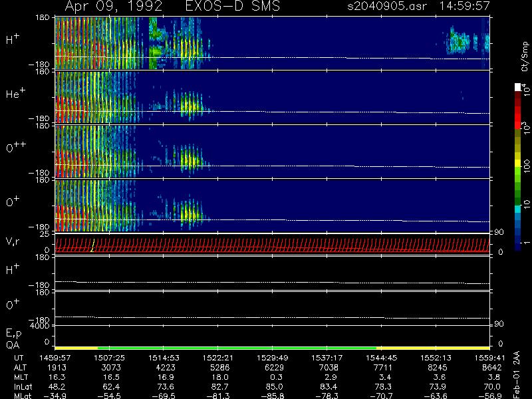Click the "UT" row header

19,358
